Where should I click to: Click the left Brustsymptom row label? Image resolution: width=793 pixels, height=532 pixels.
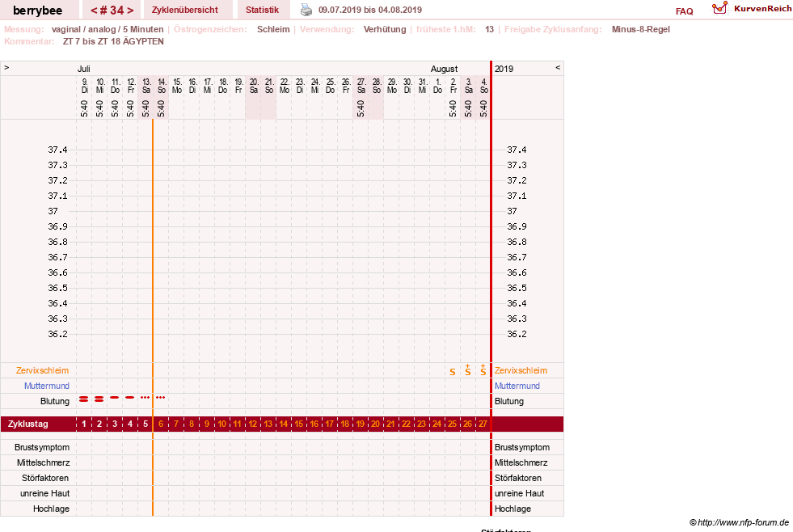pos(42,448)
